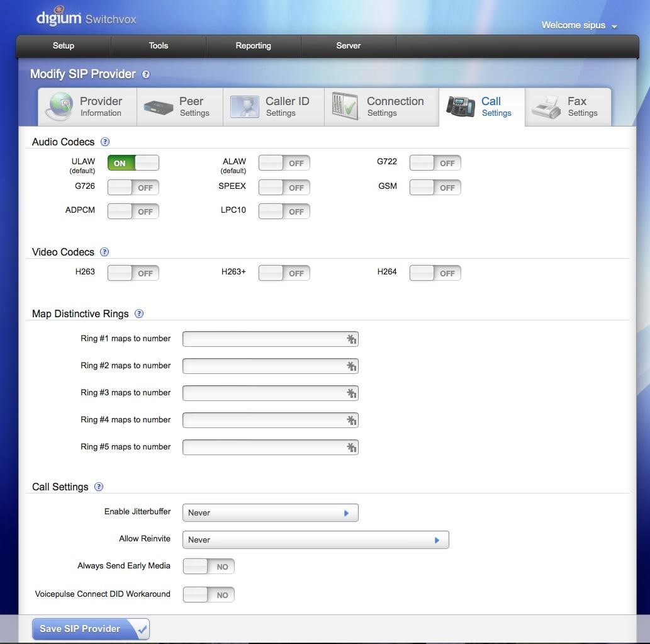
Task: Switch to Peer Settings tab
Action: pyautogui.click(x=180, y=106)
